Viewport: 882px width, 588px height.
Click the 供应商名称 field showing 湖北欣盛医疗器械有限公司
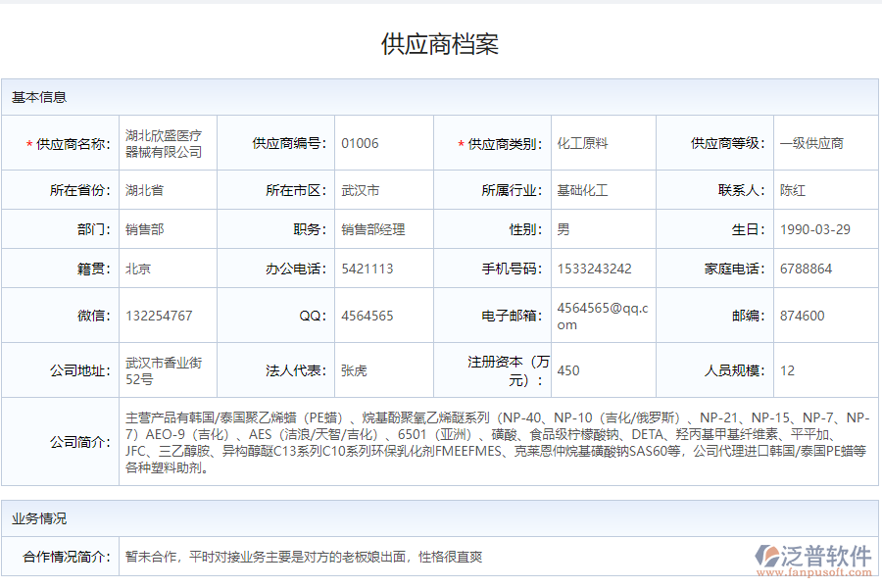click(167, 142)
